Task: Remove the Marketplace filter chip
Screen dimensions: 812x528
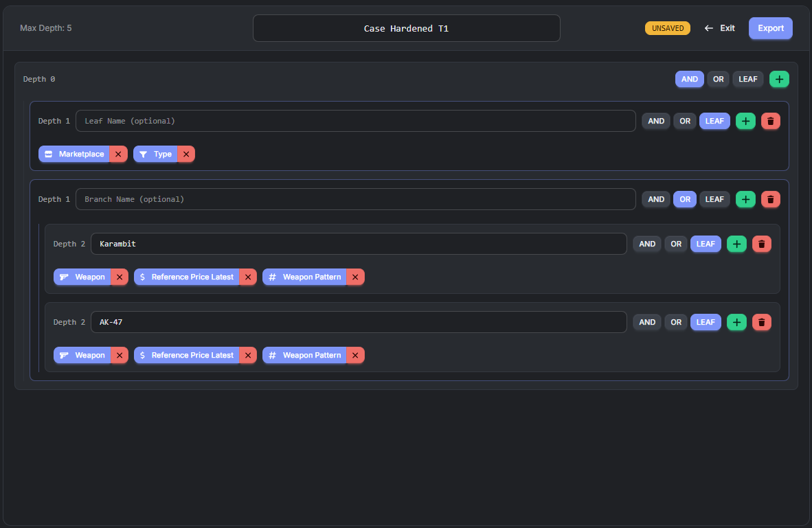Action: coord(118,154)
